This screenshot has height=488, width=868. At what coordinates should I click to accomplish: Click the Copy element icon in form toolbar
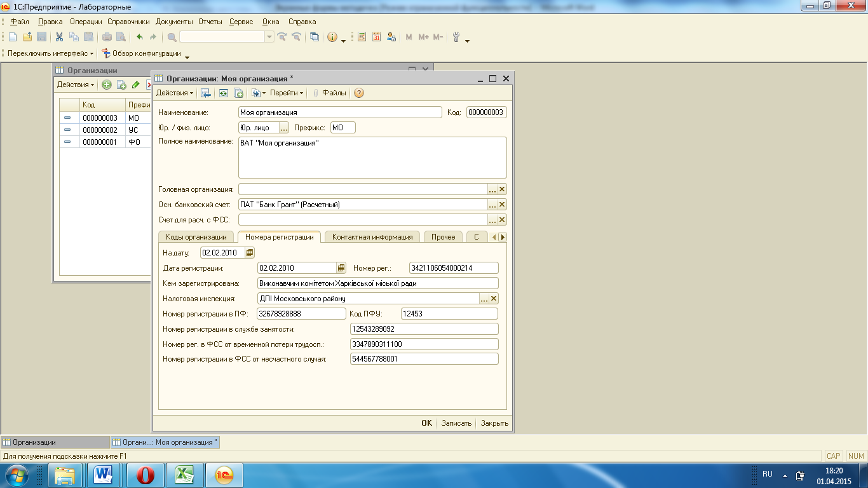(x=238, y=93)
